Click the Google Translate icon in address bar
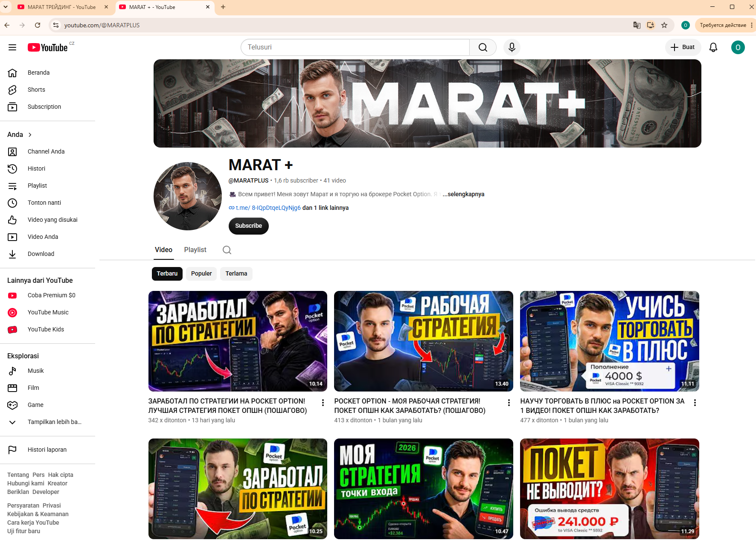Screen dimensions: 756x543 point(637,25)
